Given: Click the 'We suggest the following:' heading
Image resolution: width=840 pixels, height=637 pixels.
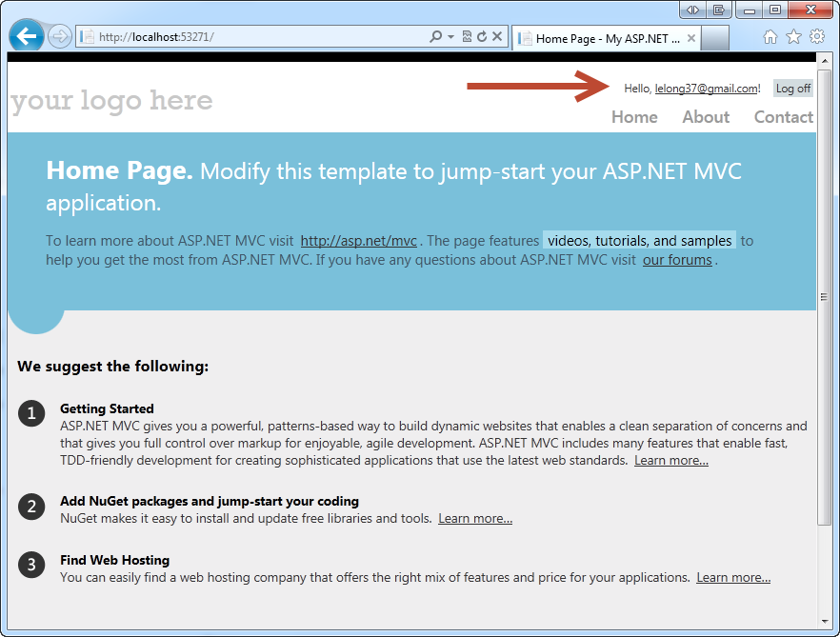Looking at the screenshot, I should click(x=112, y=366).
